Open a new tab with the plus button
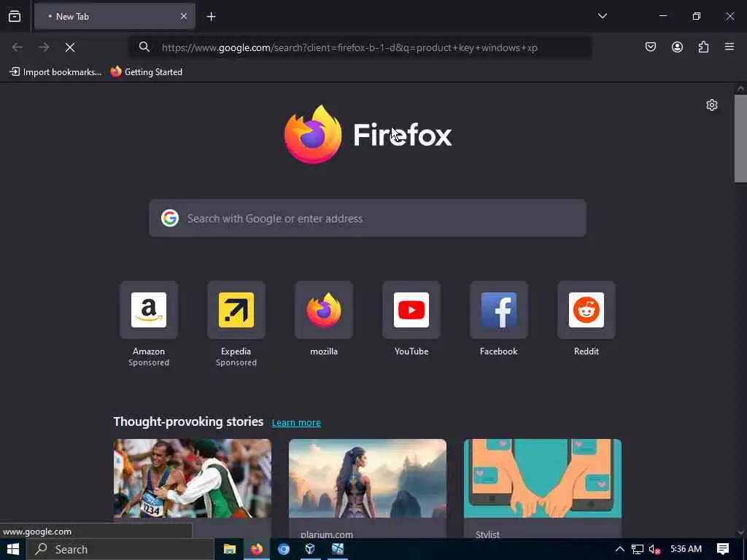 tap(211, 17)
